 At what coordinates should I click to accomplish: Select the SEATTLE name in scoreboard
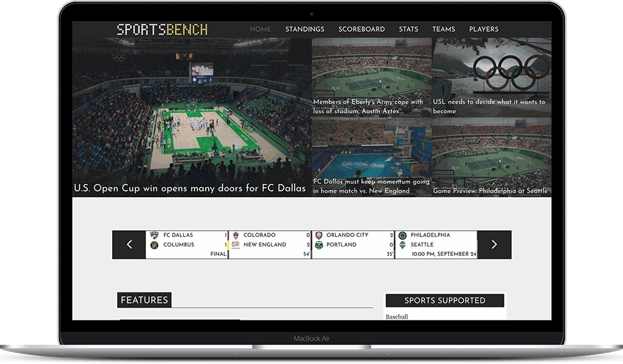[x=422, y=245]
